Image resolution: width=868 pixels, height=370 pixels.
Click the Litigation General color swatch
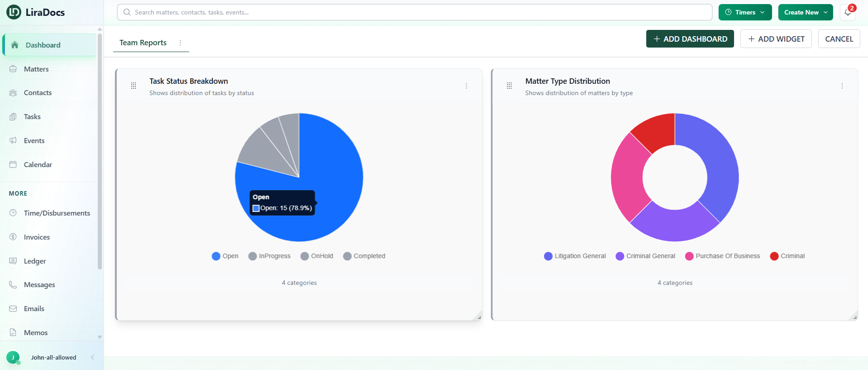tap(548, 256)
